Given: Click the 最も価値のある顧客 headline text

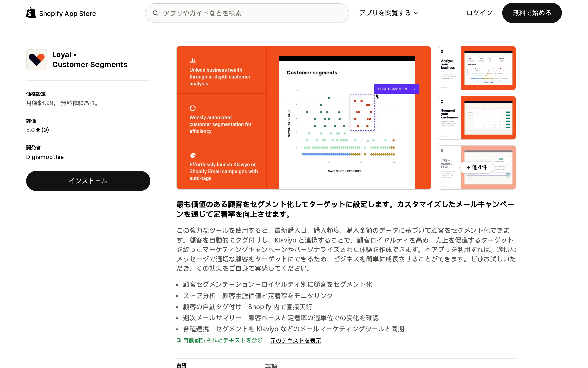Looking at the screenshot, I should point(345,209).
